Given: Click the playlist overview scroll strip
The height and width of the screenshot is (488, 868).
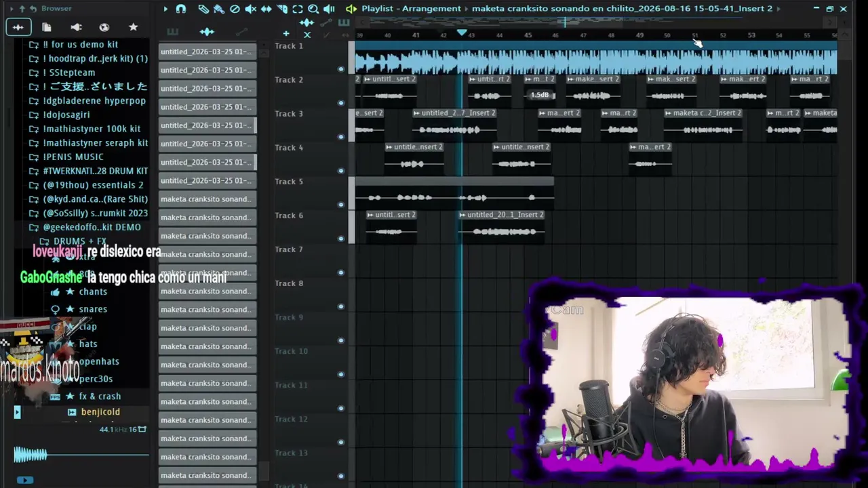Looking at the screenshot, I should click(596, 22).
